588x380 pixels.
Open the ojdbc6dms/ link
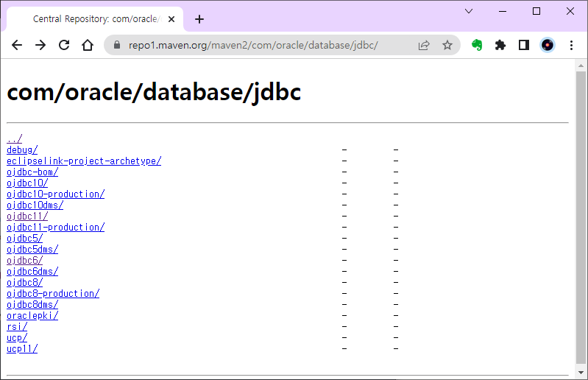point(32,272)
